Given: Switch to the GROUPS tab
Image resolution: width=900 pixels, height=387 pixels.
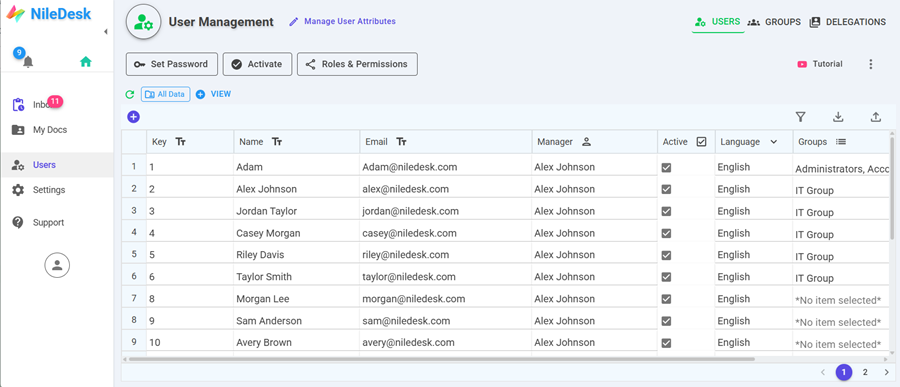Looking at the screenshot, I should pyautogui.click(x=774, y=22).
